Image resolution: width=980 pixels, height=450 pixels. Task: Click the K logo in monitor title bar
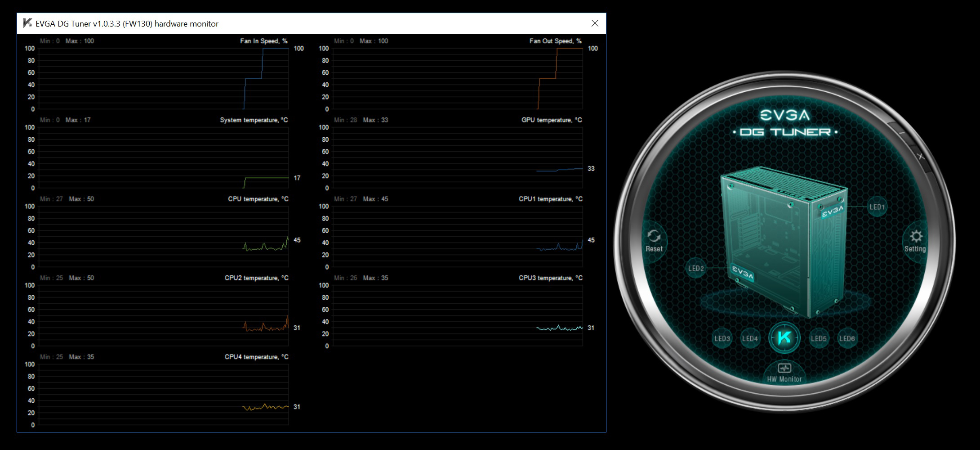27,23
